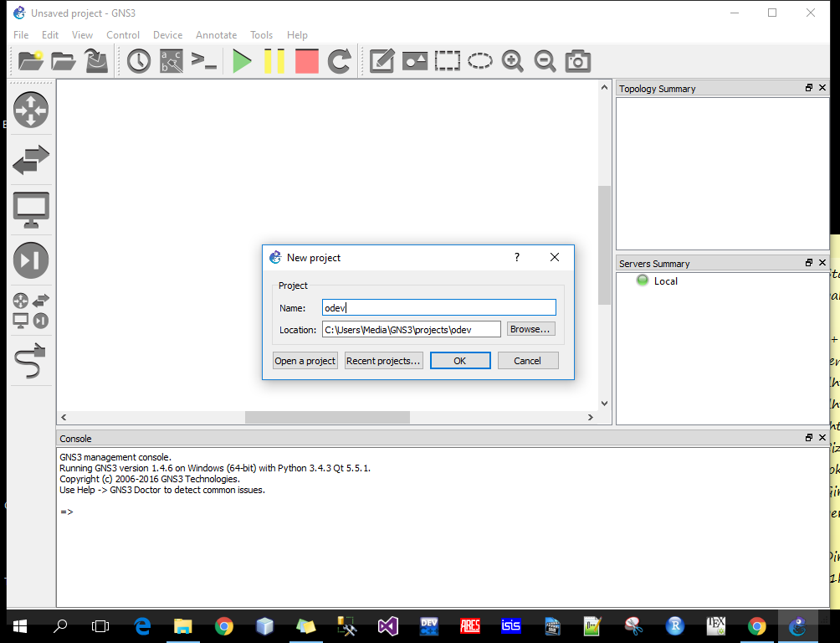Open the Windows Start menu
Image resolution: width=840 pixels, height=643 pixels.
[x=20, y=626]
